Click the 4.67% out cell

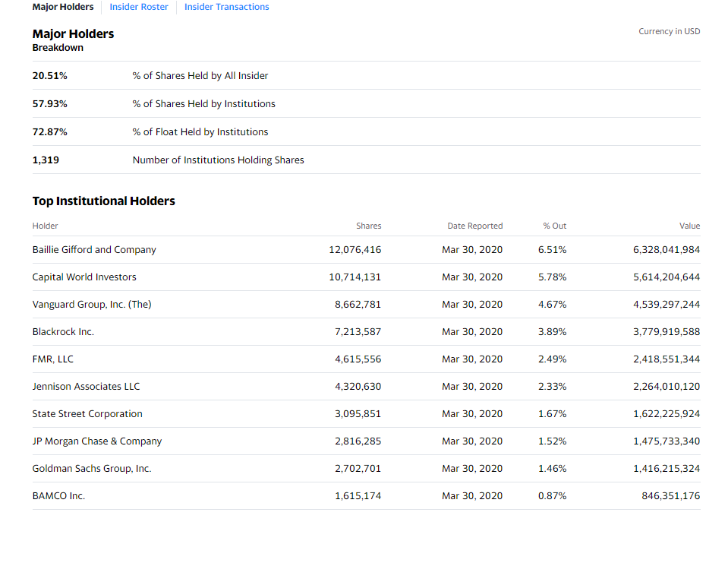click(x=553, y=305)
